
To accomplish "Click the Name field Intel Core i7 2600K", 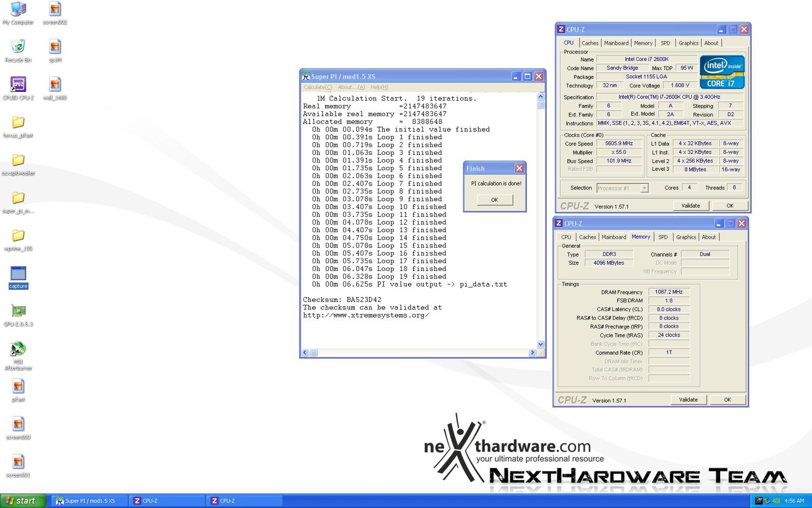I will (647, 59).
